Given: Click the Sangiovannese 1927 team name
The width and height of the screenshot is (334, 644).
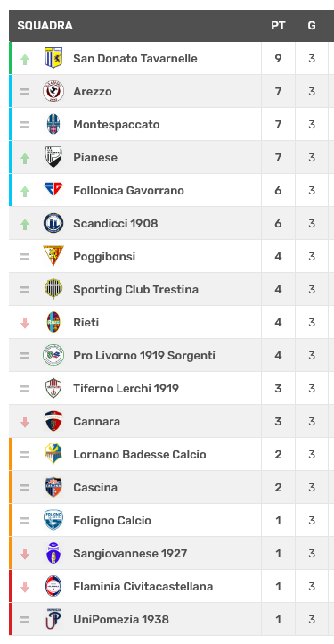Looking at the screenshot, I should point(130,553).
